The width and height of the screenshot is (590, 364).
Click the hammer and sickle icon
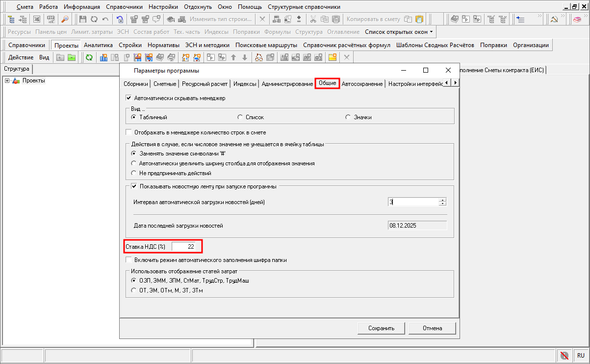[554, 20]
